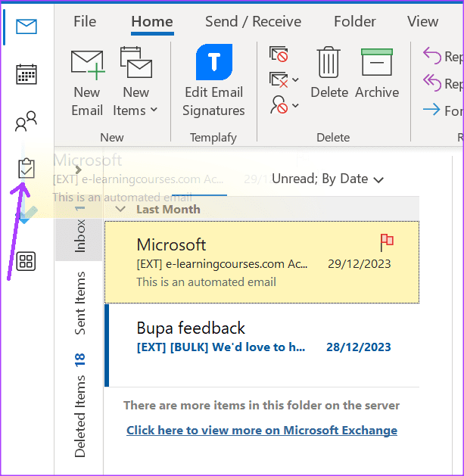Select the Home ribbon tab
Viewport: 464px width, 476px height.
click(152, 21)
